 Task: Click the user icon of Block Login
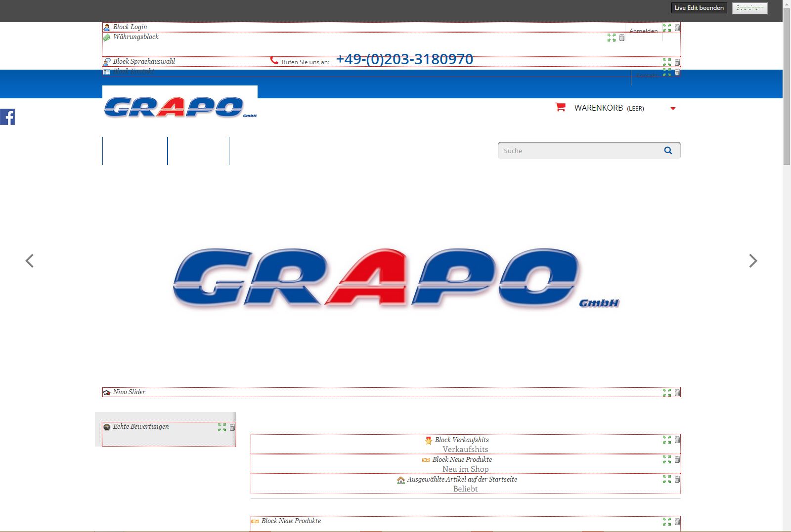pyautogui.click(x=107, y=28)
